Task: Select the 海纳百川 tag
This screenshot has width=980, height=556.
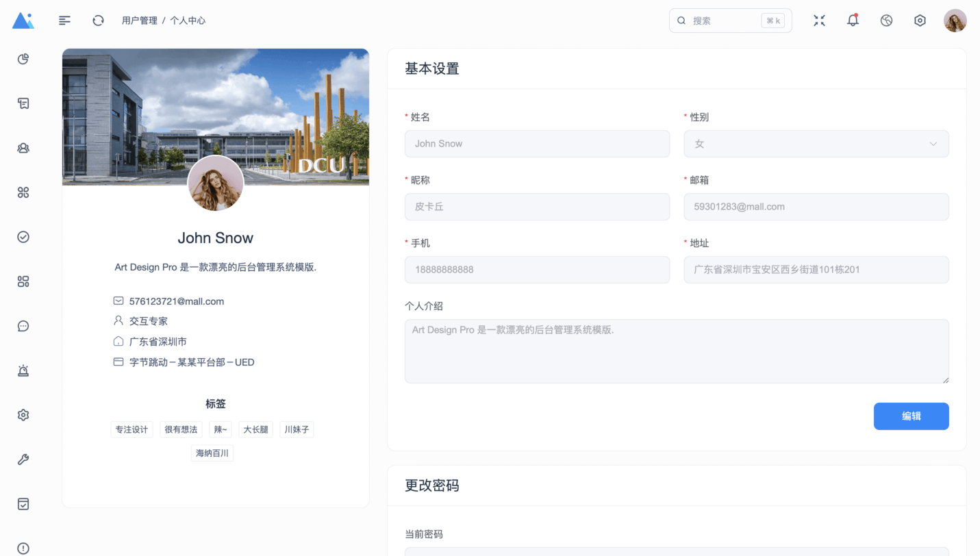Action: [x=212, y=453]
